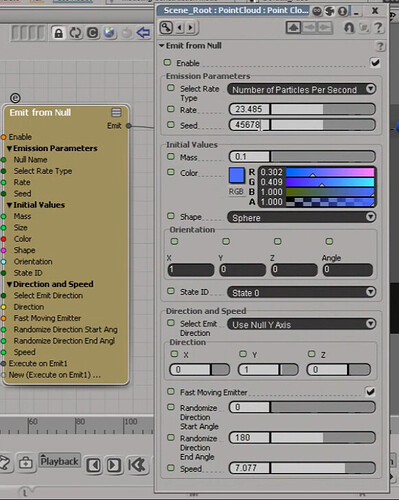This screenshot has height=500, width=399.
Task: Click animation dot next to State ID
Action: coord(171,291)
